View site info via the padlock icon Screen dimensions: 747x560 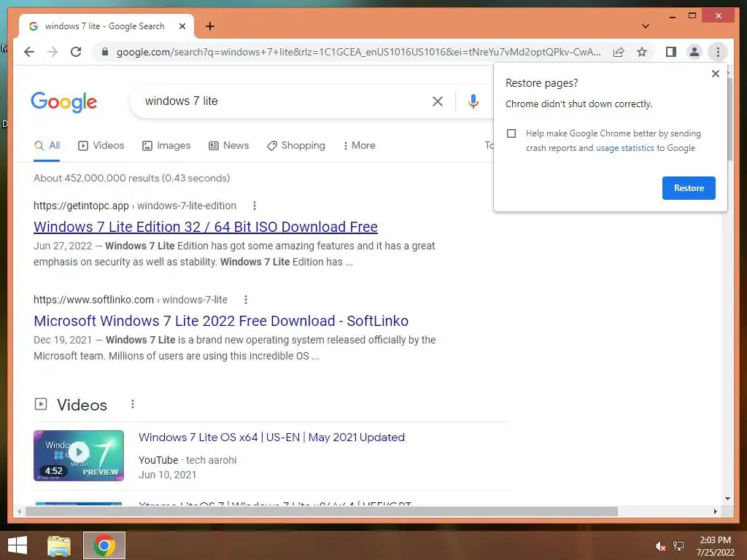(105, 52)
